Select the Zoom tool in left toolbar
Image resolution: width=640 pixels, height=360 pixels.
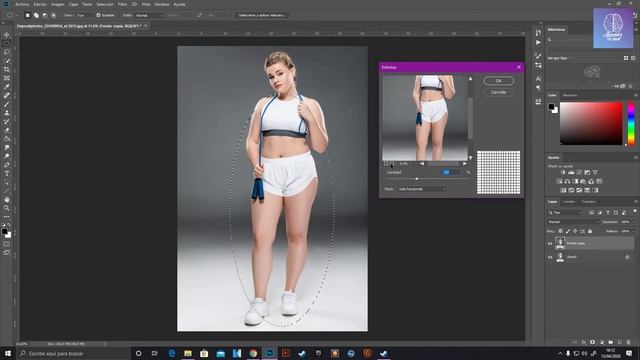(x=7, y=208)
